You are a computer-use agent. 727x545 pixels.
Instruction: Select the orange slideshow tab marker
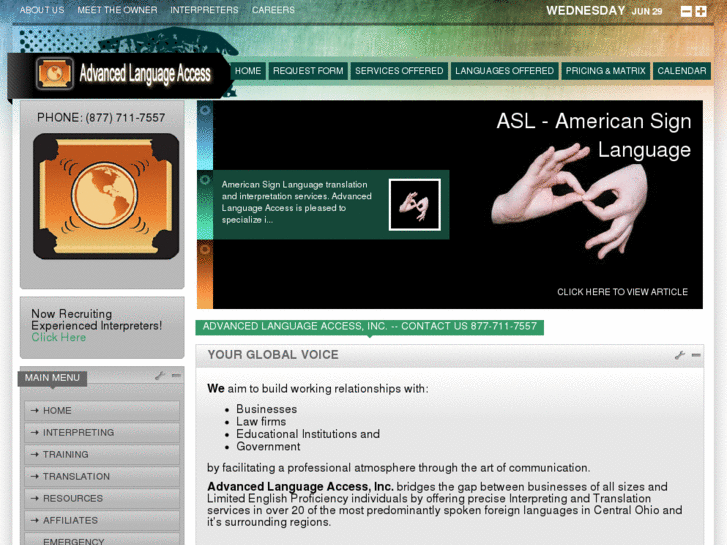point(205,274)
